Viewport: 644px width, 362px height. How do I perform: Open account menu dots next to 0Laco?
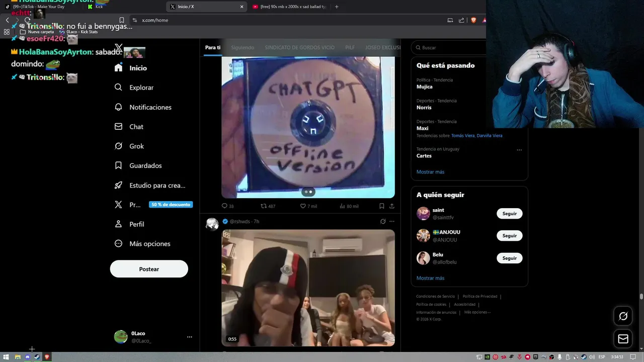(x=189, y=337)
